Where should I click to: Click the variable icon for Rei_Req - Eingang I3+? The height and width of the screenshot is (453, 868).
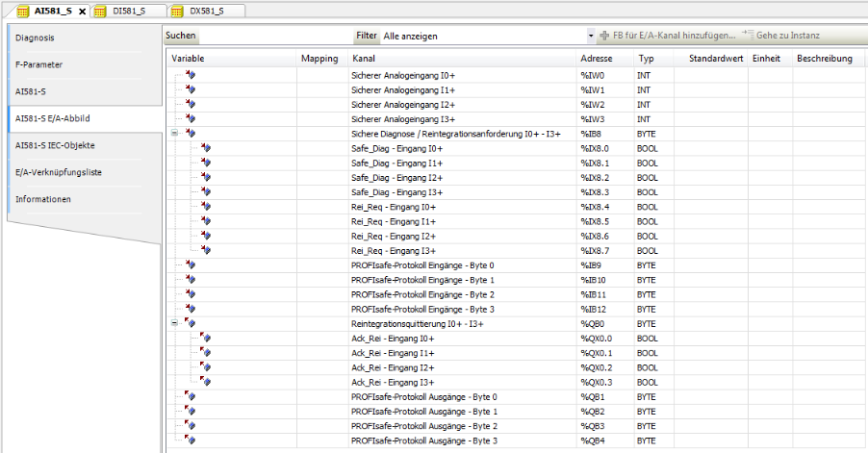tap(205, 250)
